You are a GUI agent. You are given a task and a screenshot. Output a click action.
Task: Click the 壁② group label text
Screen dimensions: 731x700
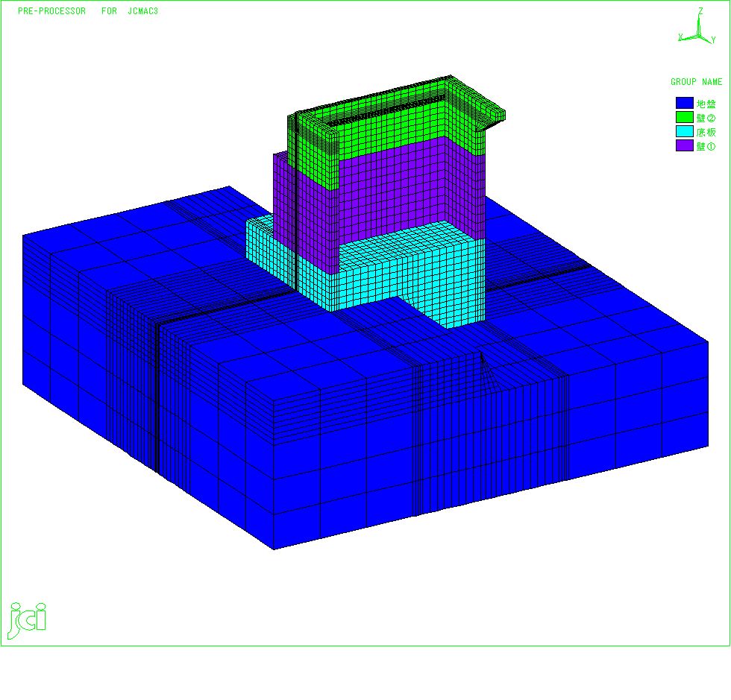706,118
